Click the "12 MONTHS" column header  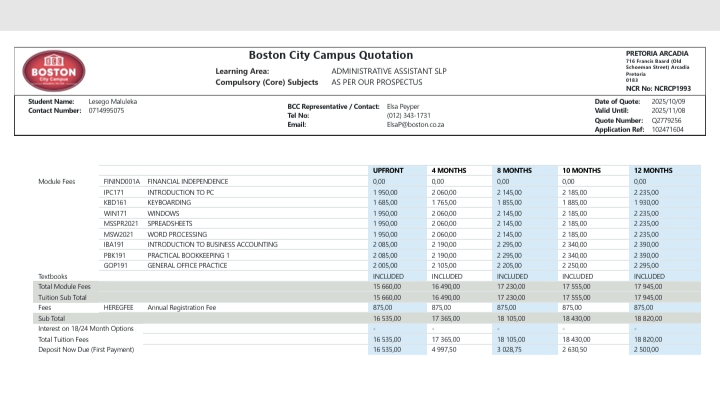[653, 170]
